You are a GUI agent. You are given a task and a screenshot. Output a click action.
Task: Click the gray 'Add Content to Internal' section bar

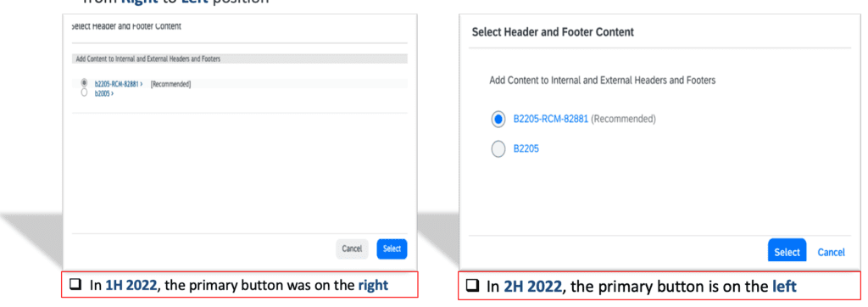tap(240, 59)
